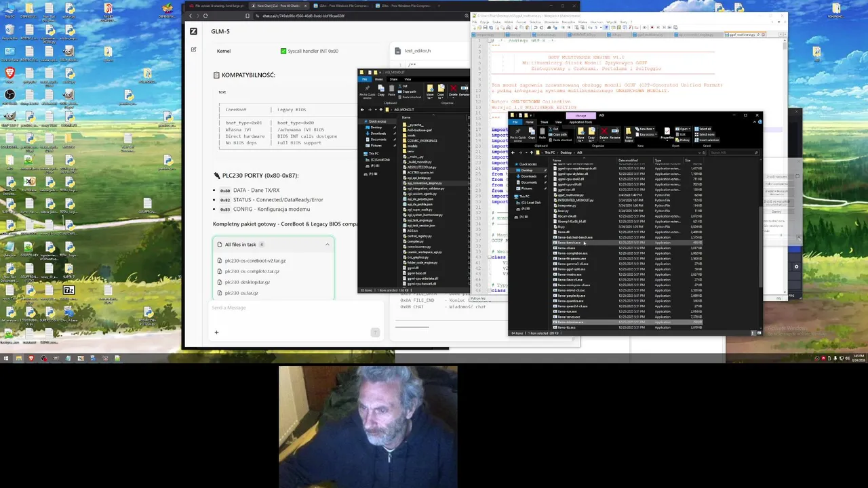Click the Copy icon in AGI_MONOLIT ribbon
This screenshot has height=488, width=868.
(x=381, y=90)
